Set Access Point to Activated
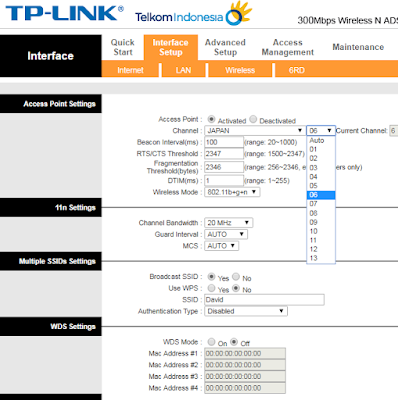Screen dimensions: 398x400 click(211, 119)
